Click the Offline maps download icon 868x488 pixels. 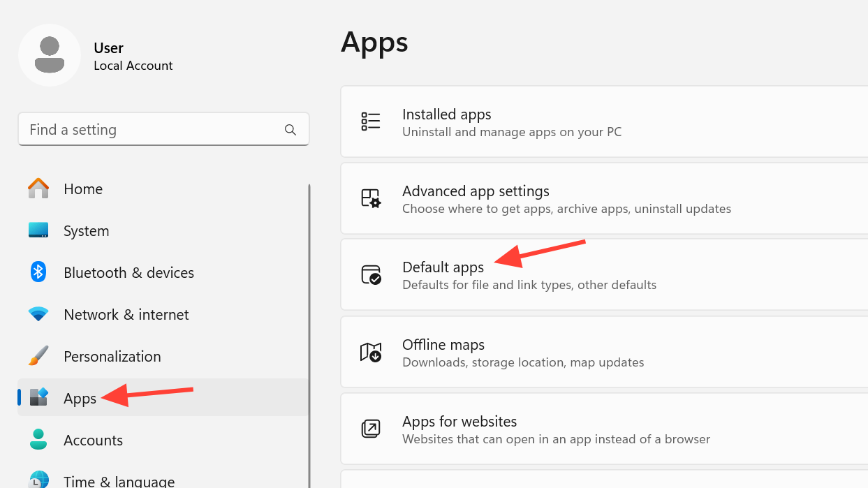pos(371,352)
